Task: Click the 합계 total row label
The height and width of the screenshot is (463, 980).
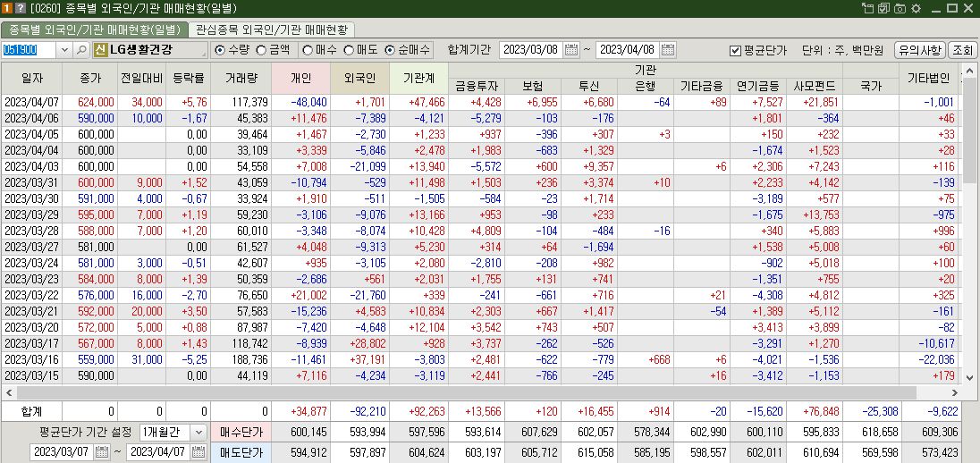Action: point(32,411)
